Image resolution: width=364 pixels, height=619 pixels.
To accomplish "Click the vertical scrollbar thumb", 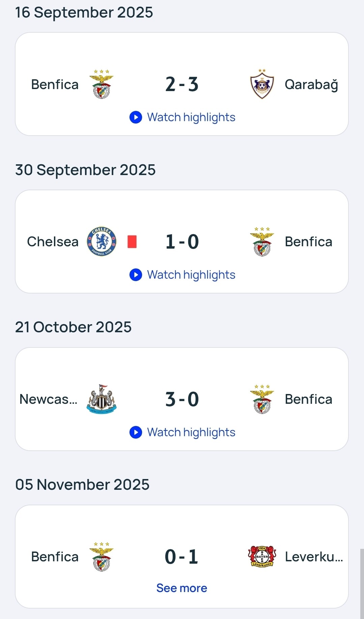I will coord(362,584).
